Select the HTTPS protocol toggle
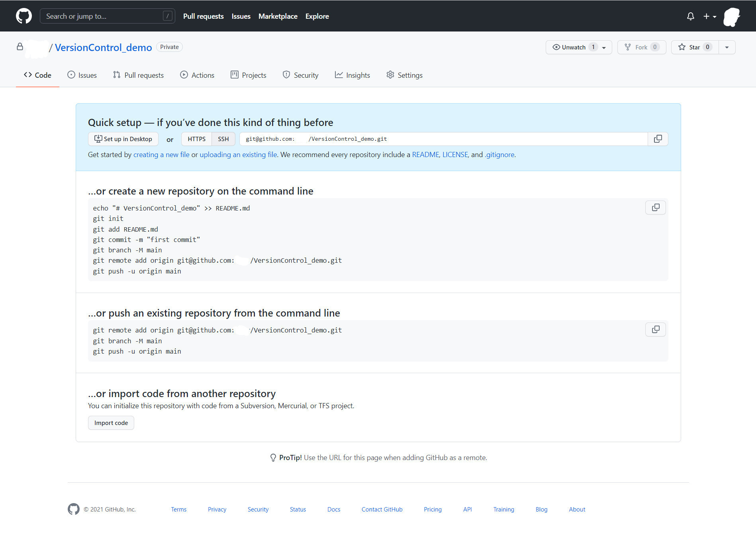 coord(196,139)
